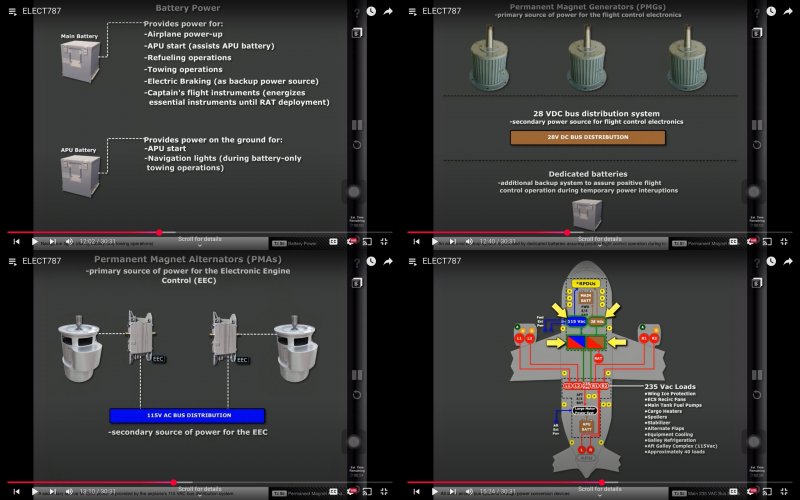
Task: Toggle closed captions on top-left Battery Power video
Action: (333, 242)
